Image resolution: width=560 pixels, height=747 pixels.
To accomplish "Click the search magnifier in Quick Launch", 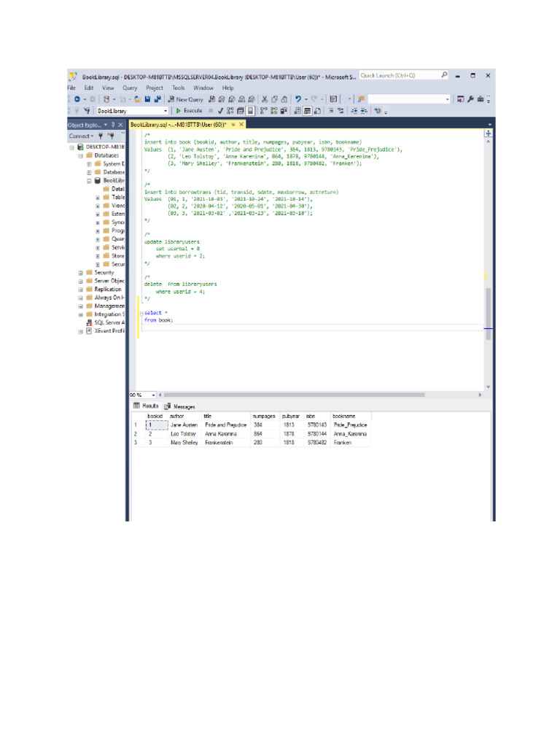I will [444, 75].
